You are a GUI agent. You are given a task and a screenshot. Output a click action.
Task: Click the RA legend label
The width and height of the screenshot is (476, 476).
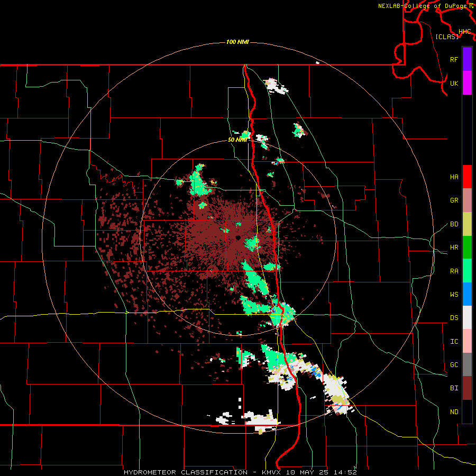(x=454, y=271)
